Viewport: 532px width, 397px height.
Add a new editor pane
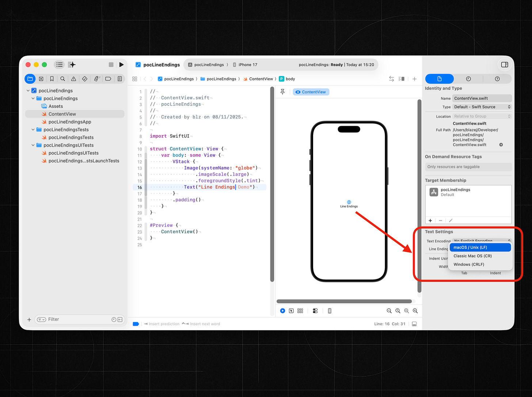414,79
